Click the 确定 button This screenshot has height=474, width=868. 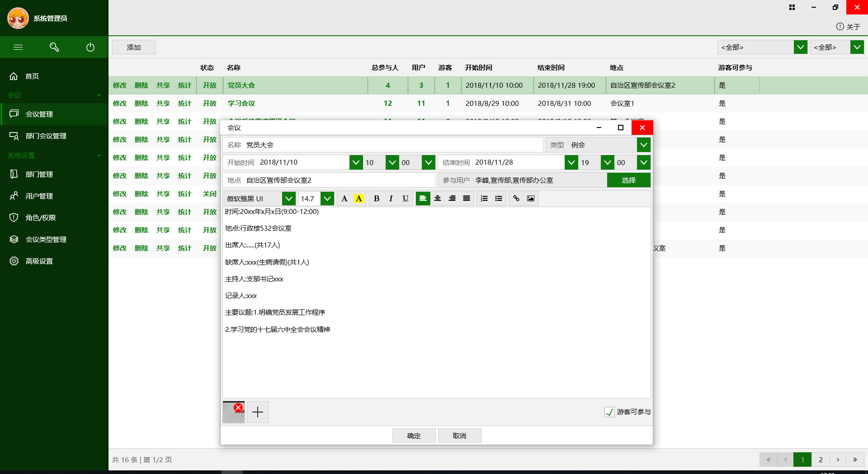click(x=414, y=436)
